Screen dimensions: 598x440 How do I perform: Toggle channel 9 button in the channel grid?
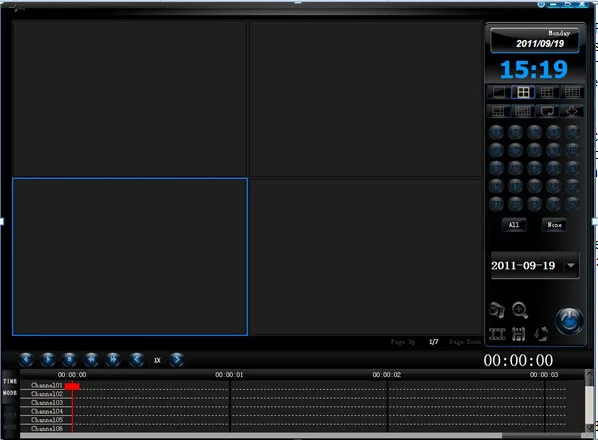[553, 150]
